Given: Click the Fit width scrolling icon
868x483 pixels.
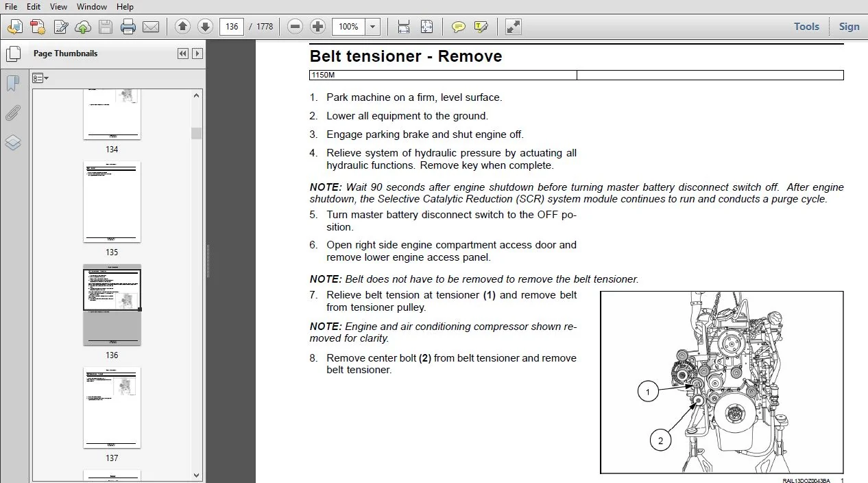Looking at the screenshot, I should click(404, 27).
